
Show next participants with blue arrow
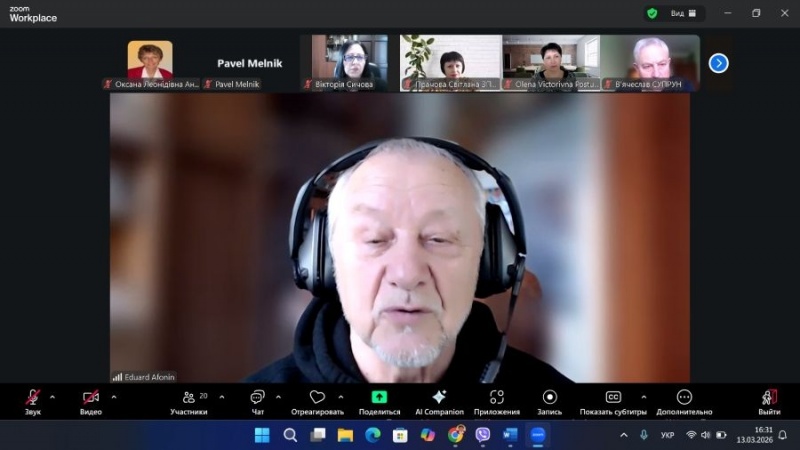click(718, 63)
